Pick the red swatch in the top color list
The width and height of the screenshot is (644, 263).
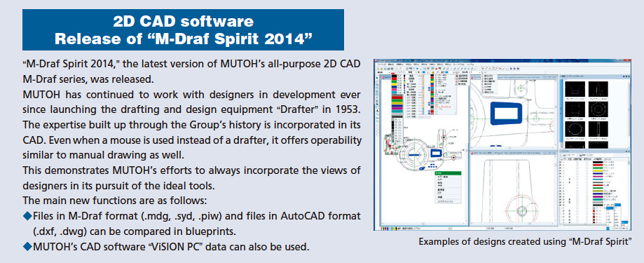tap(395, 79)
